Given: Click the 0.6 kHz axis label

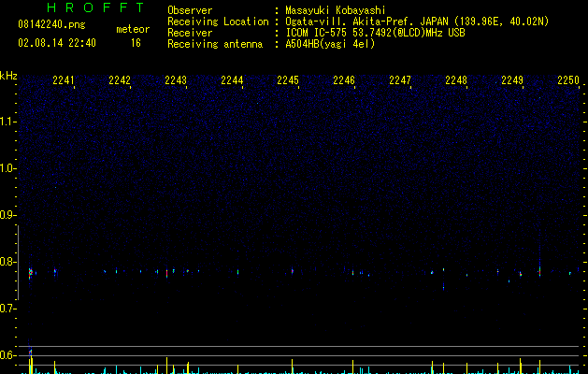Looking at the screenshot, I should [7, 355].
